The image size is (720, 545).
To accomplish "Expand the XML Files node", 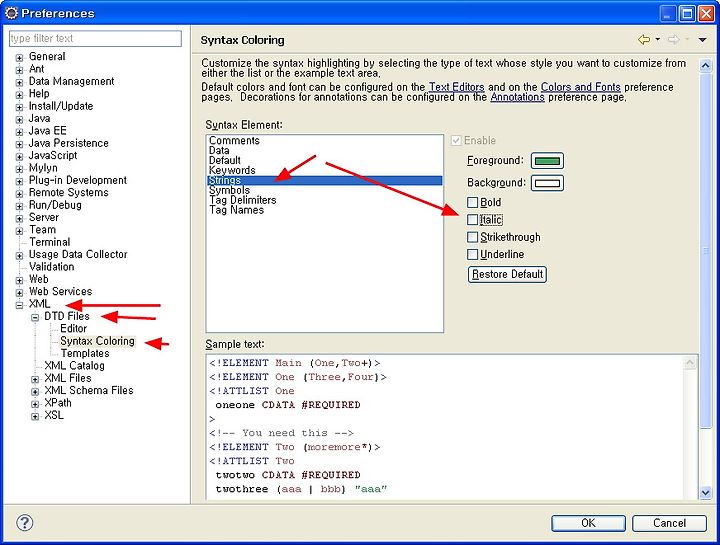I will (x=35, y=380).
